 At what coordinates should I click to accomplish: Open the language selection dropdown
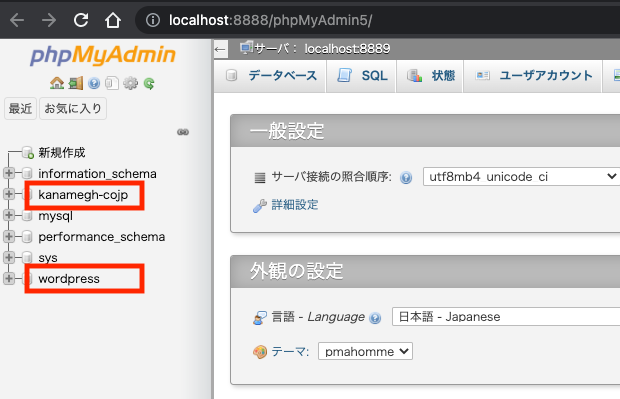506,317
